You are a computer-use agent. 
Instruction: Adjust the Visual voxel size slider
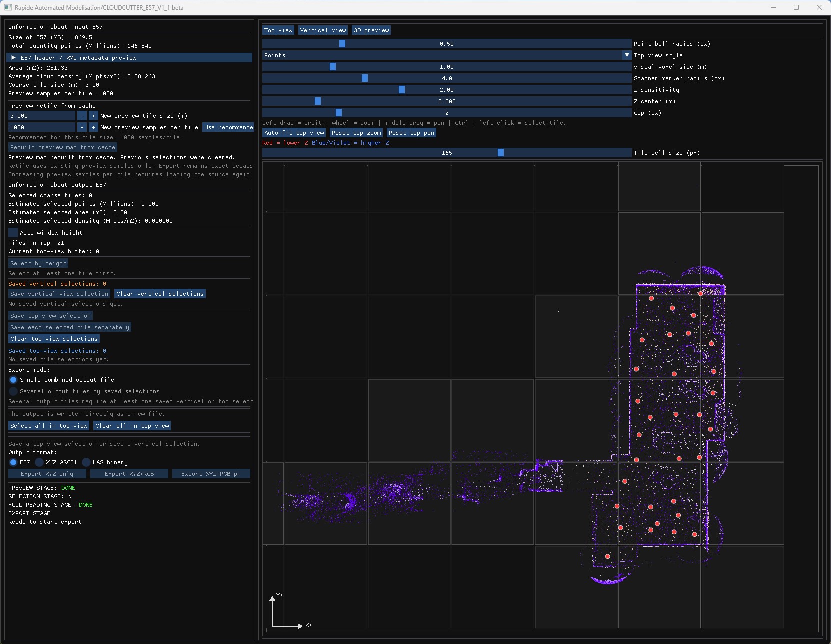coord(447,67)
